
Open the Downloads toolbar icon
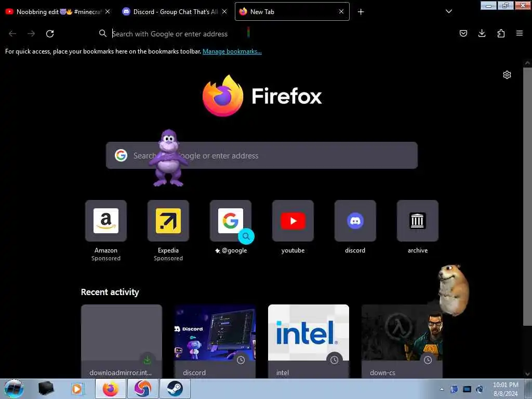pyautogui.click(x=482, y=33)
